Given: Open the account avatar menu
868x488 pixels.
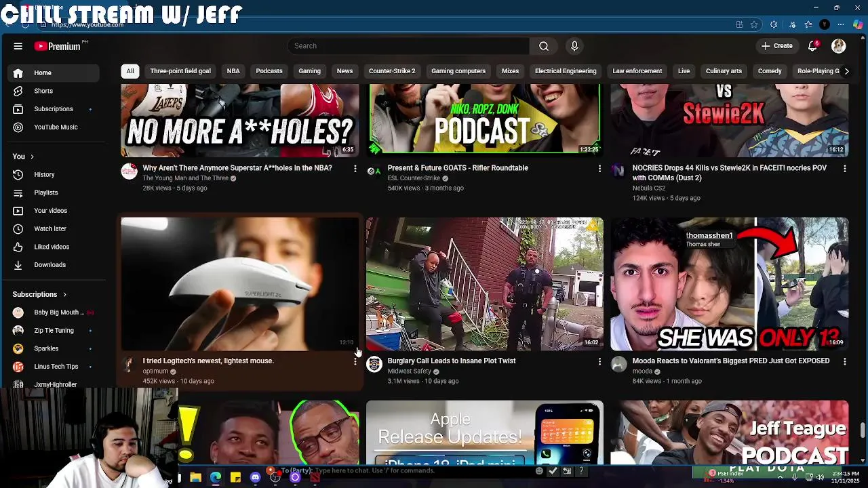Looking at the screenshot, I should point(839,46).
